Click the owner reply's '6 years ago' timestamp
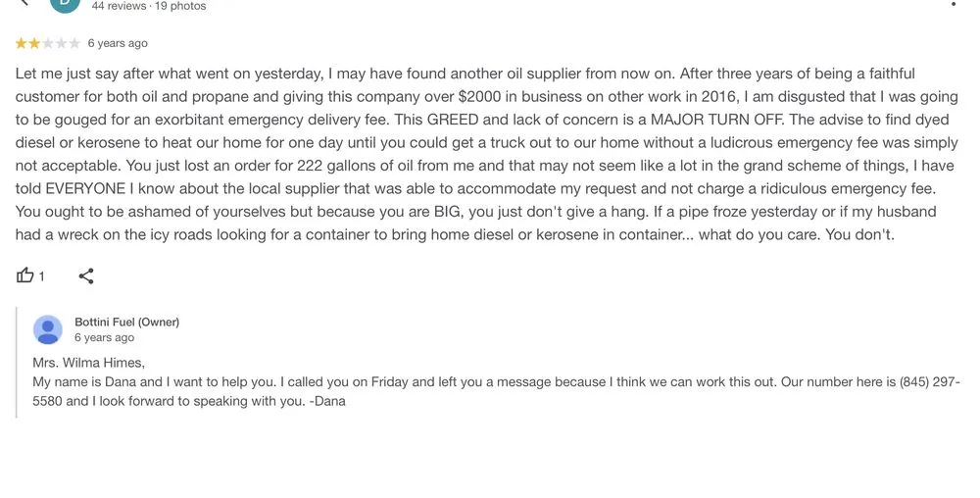The height and width of the screenshot is (498, 980). pos(104,337)
